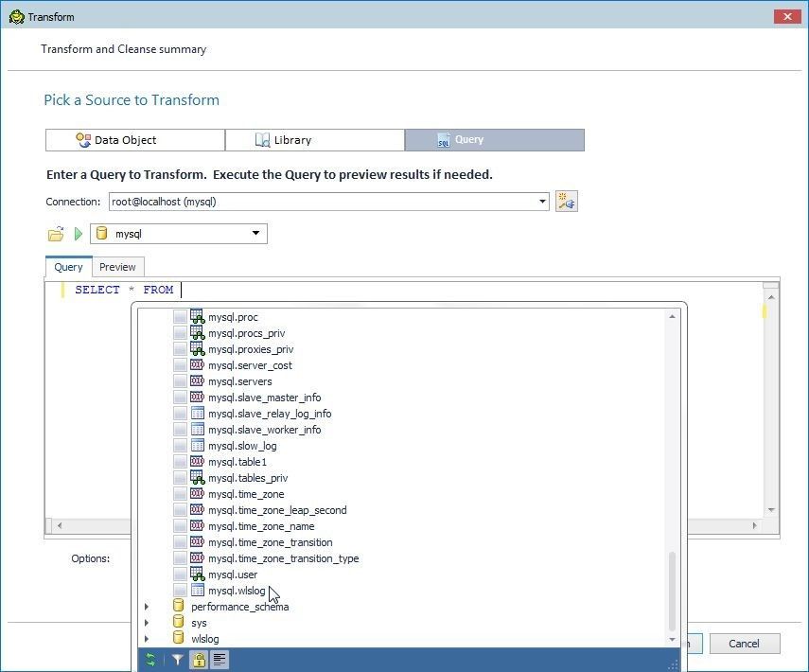Screen dimensions: 809x672
Task: Check the mysql.table1 checkbox
Action: [x=180, y=462]
